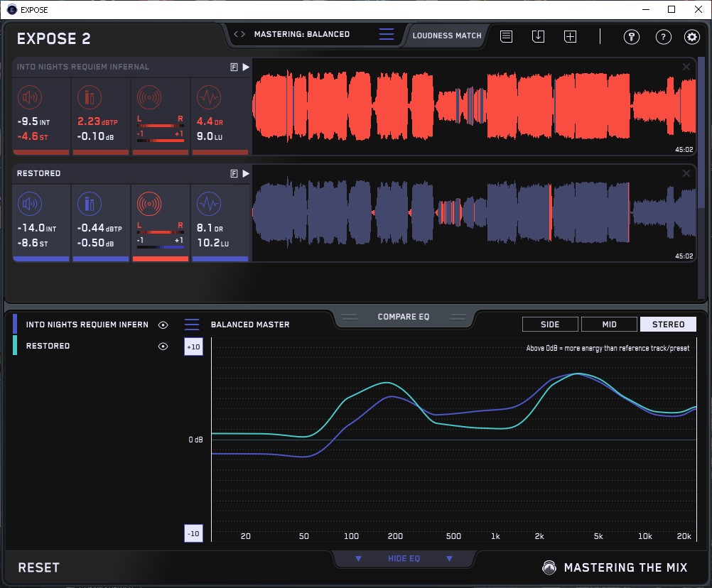Select the Into Nights Requiem Infern EQ legend entry
The height and width of the screenshot is (588, 712).
tap(87, 325)
